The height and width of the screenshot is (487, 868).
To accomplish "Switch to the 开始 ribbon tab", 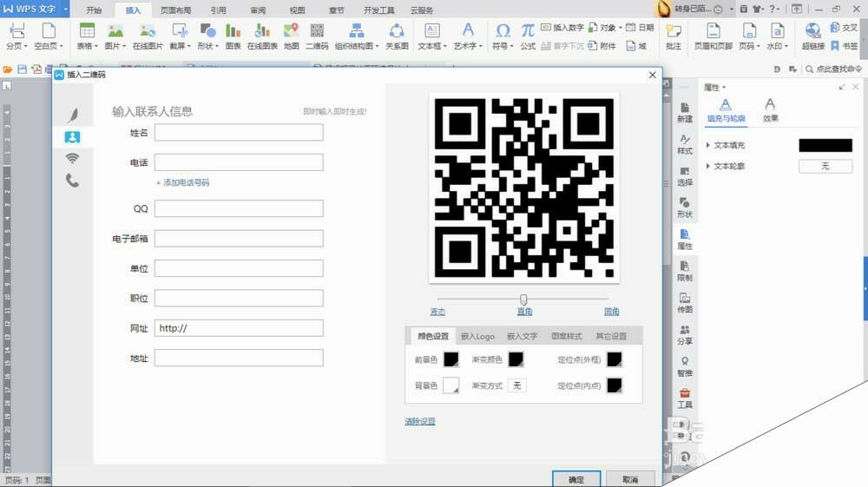I will click(x=94, y=10).
